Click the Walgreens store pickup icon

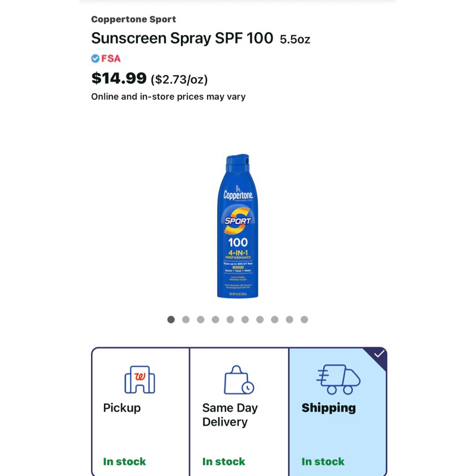140,380
